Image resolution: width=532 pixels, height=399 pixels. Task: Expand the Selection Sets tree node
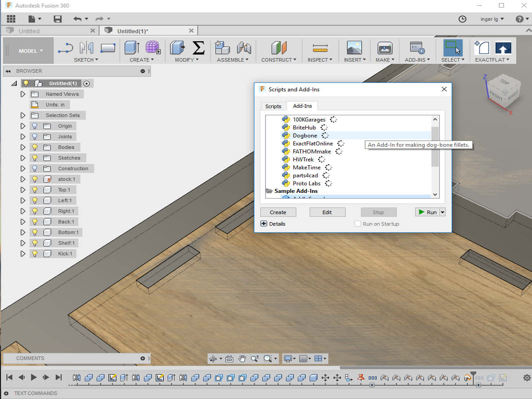click(23, 115)
